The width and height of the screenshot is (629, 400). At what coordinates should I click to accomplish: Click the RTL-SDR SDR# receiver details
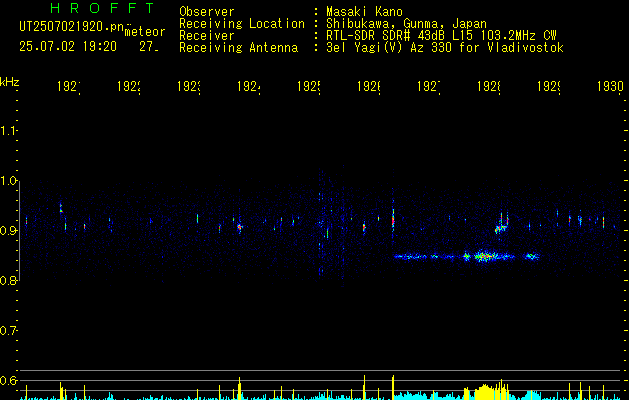point(441,36)
